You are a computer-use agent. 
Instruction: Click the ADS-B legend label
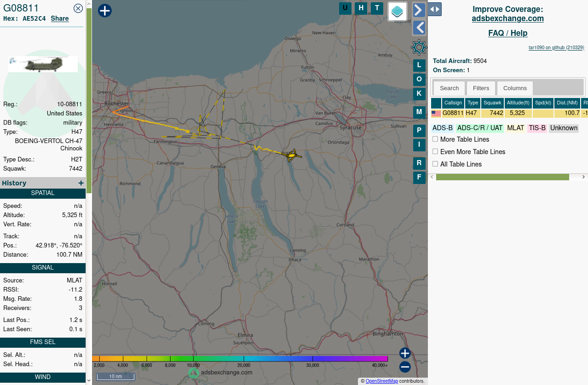click(443, 128)
